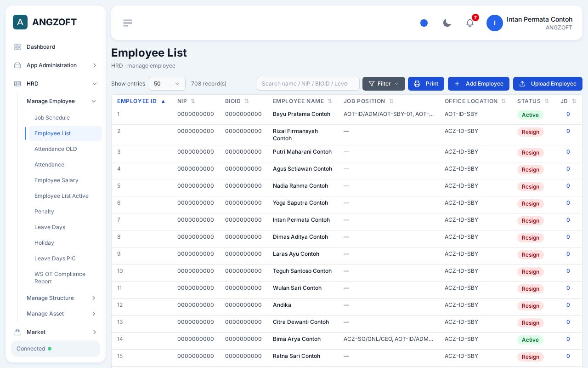The width and height of the screenshot is (588, 368).
Task: Click the Connected status indicator
Action: (x=56, y=349)
